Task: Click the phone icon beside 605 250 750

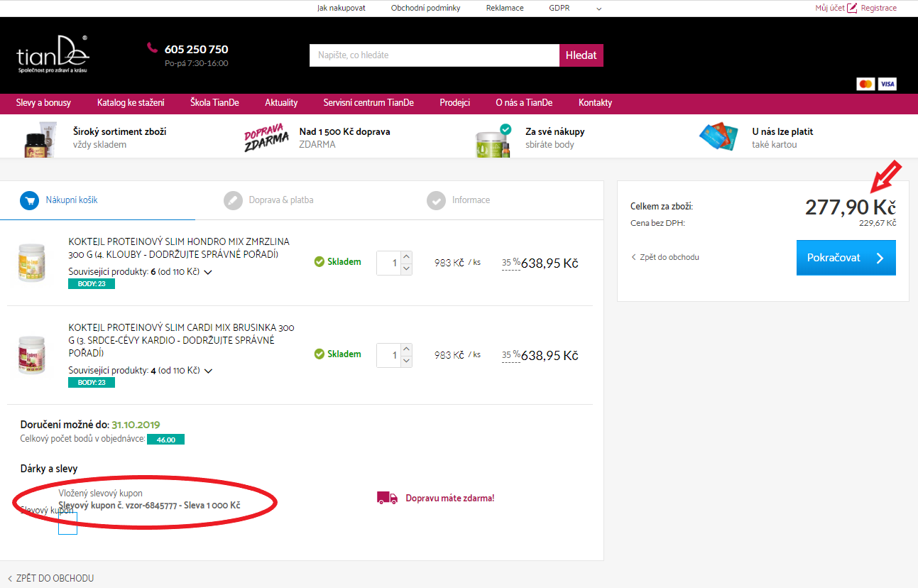Action: 152,48
